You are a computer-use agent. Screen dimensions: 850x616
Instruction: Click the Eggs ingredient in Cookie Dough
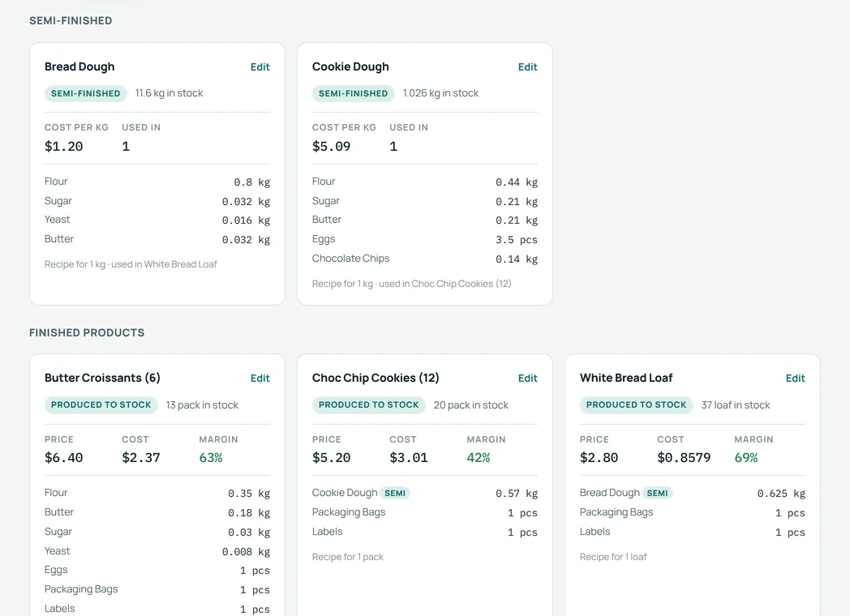[324, 239]
